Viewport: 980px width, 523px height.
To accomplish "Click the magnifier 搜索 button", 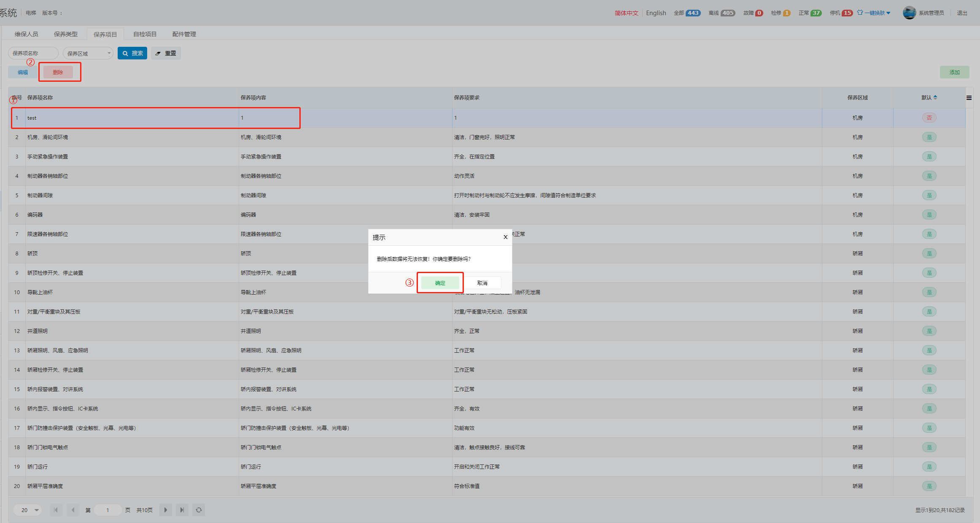I will pyautogui.click(x=132, y=53).
